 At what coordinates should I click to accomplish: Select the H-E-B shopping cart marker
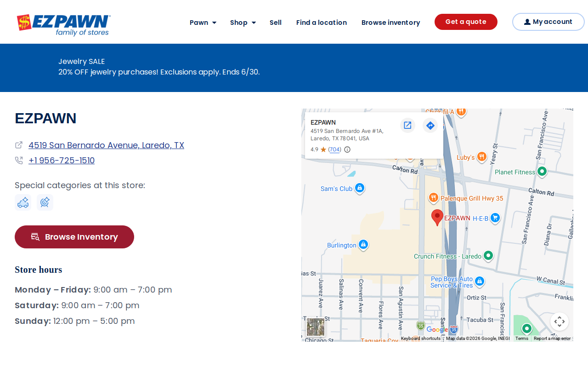495,218
